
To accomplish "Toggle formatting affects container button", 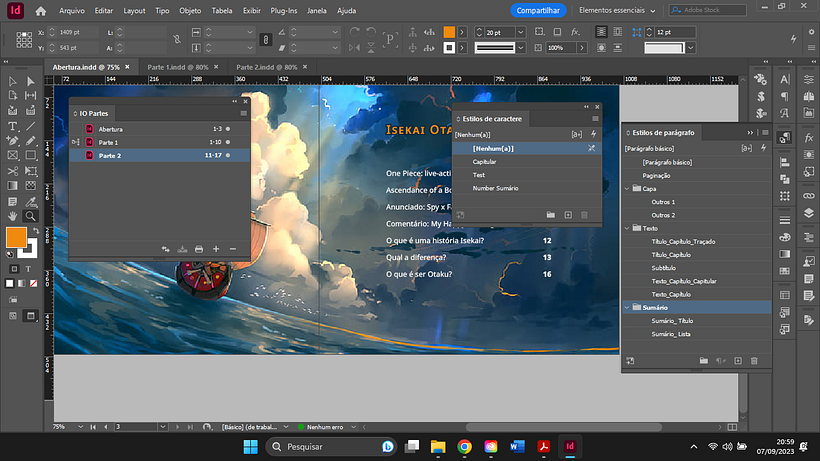I will point(14,269).
